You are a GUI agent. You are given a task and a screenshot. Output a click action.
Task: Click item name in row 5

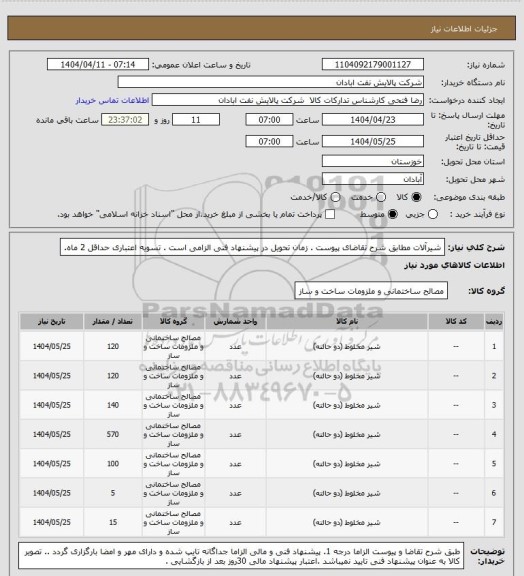coord(347,464)
